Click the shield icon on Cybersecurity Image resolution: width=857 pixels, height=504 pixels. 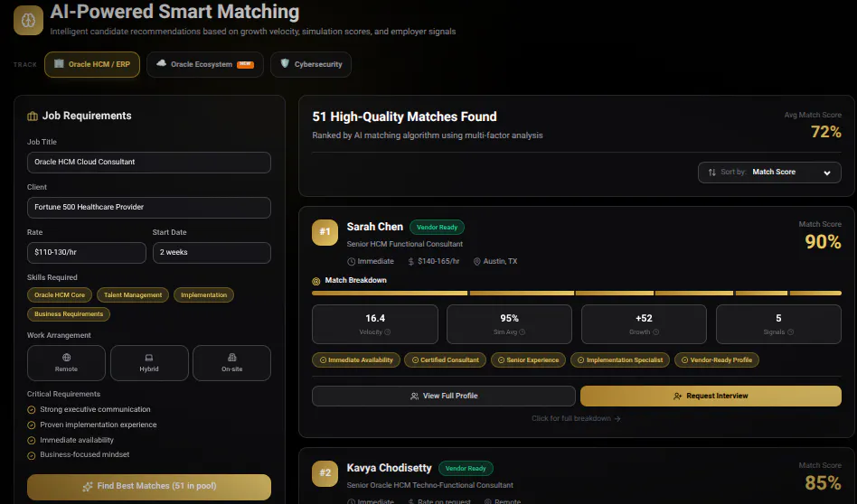285,63
